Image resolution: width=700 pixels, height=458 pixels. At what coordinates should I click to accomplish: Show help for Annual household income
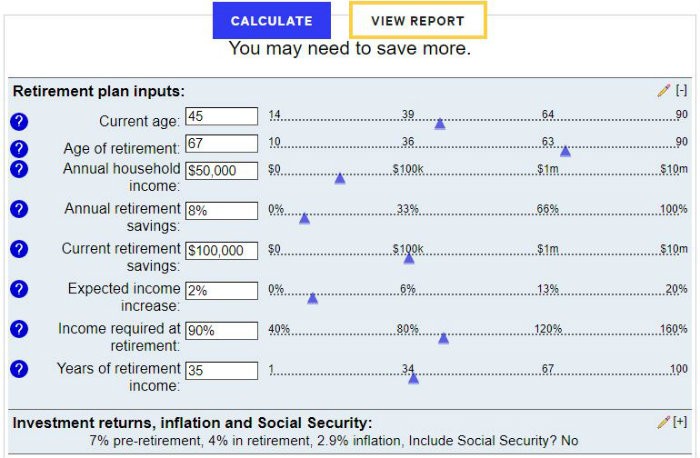(19, 169)
